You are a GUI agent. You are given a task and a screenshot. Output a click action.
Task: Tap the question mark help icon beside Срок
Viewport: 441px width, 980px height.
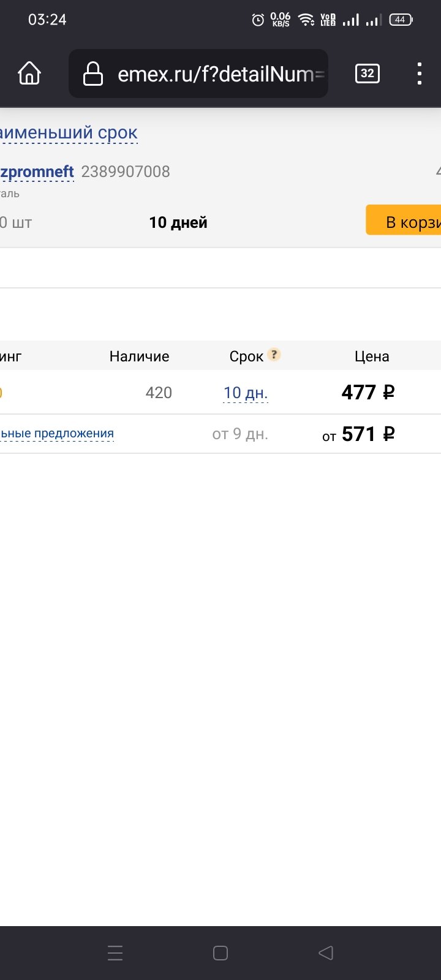click(x=274, y=355)
